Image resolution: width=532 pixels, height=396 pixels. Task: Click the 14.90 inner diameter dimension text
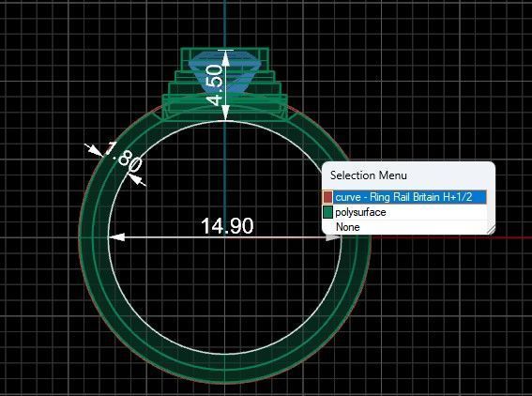[227, 226]
